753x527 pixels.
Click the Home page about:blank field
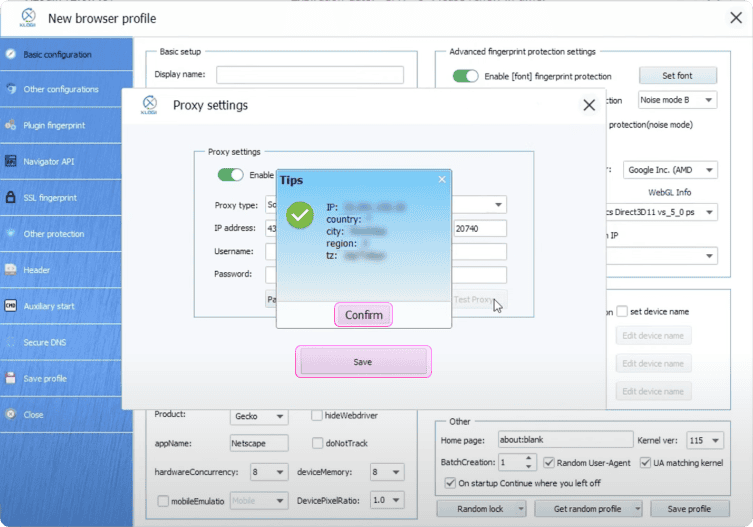[x=565, y=440]
